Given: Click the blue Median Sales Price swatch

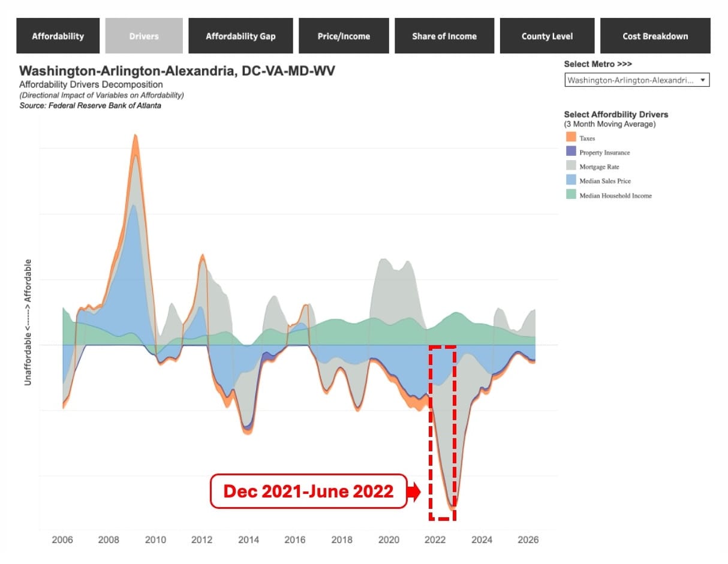Looking at the screenshot, I should click(x=570, y=181).
